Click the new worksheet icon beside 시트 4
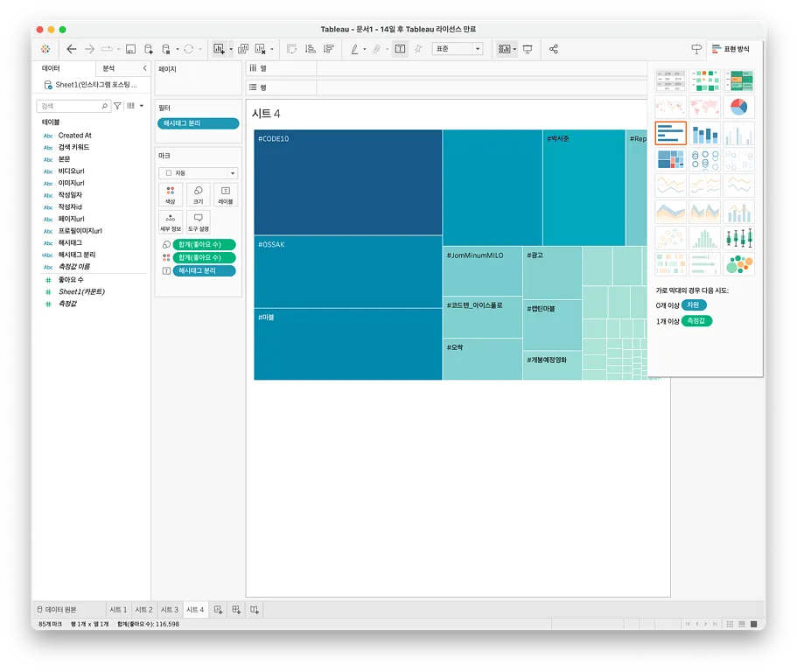Viewport: 797px width, 672px height. click(219, 609)
